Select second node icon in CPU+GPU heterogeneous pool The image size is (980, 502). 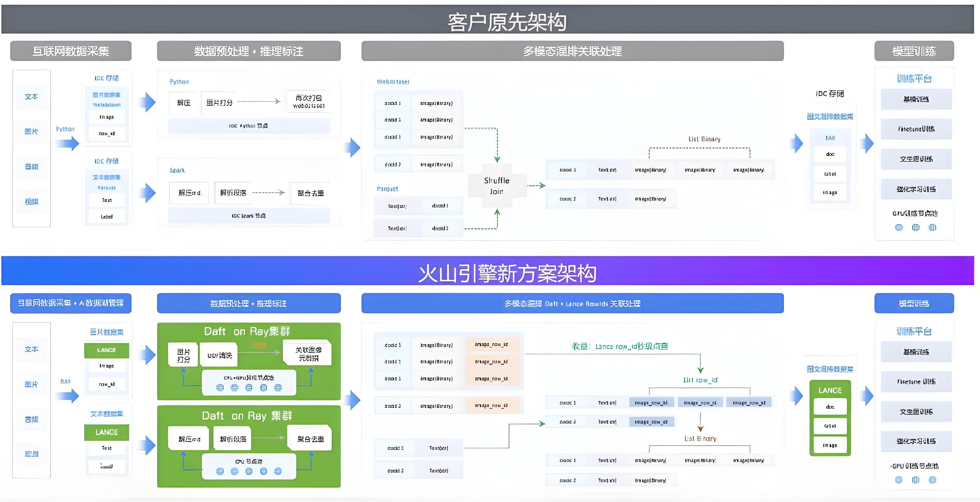[234, 388]
